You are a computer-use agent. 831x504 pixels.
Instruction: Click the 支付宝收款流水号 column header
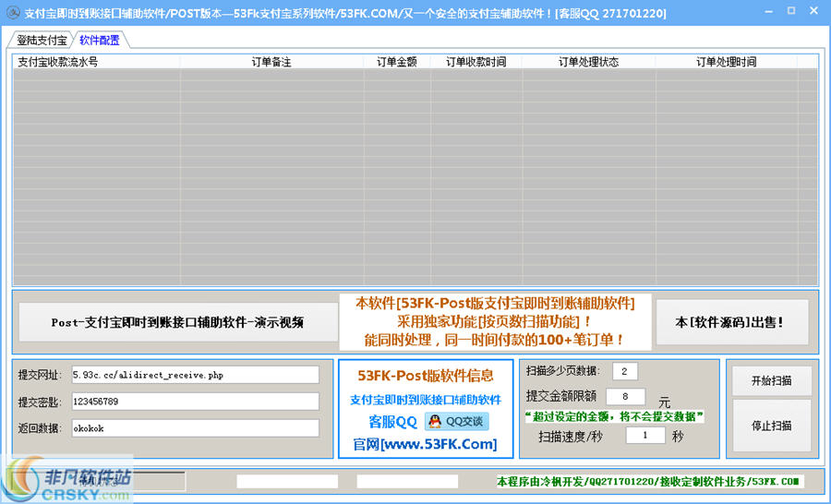96,62
